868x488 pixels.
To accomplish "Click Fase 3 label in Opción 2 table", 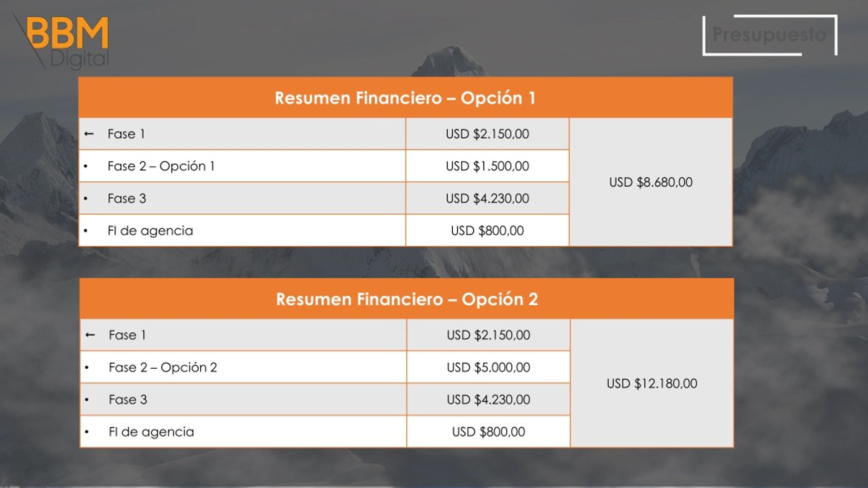I will [x=128, y=400].
